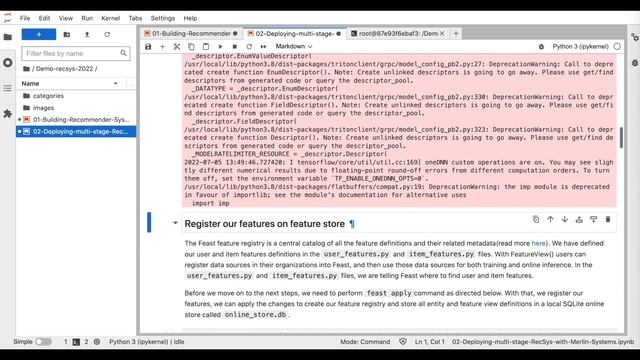The image size is (640, 360).
Task: Click the kernel sessions icon in status bar
Action: point(97,342)
